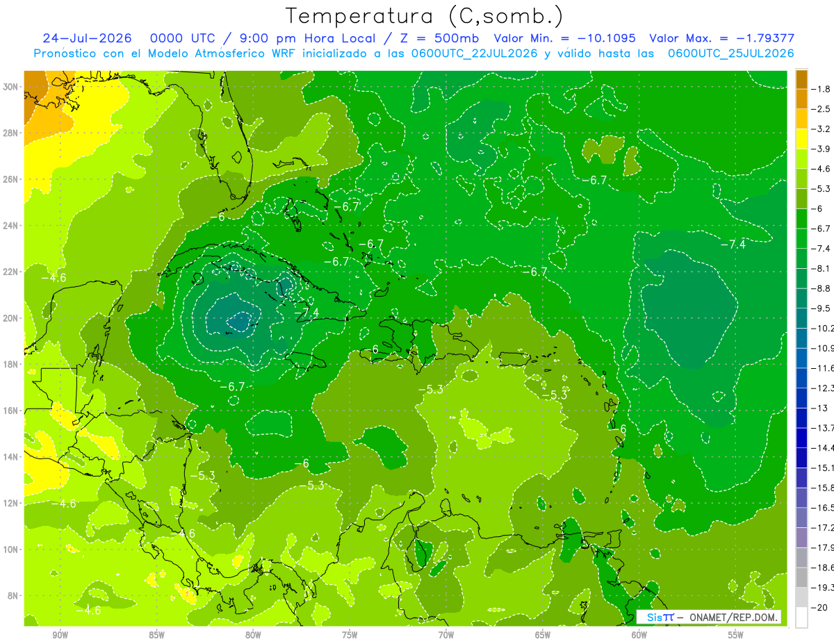Viewport: 834px width, 644px height.
Task: Click the '75W' longitude axis label
Action: [350, 635]
